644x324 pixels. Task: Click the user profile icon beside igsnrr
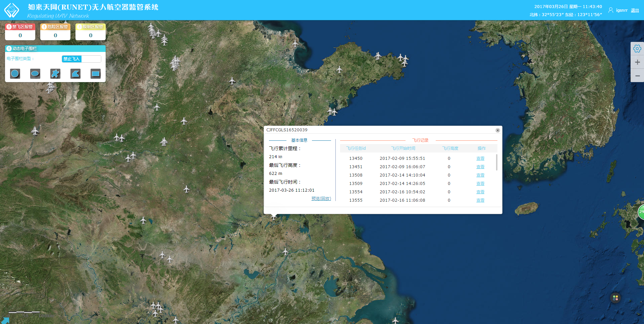point(611,10)
